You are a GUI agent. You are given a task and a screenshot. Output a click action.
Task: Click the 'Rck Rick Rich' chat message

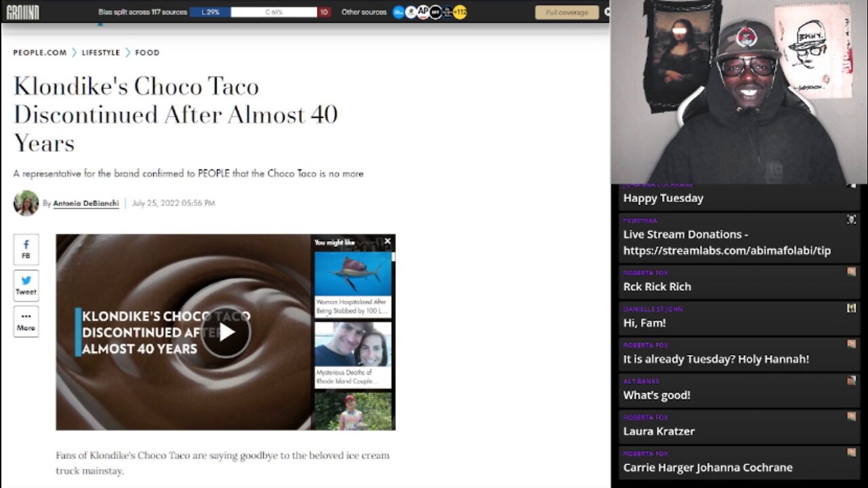point(657,287)
